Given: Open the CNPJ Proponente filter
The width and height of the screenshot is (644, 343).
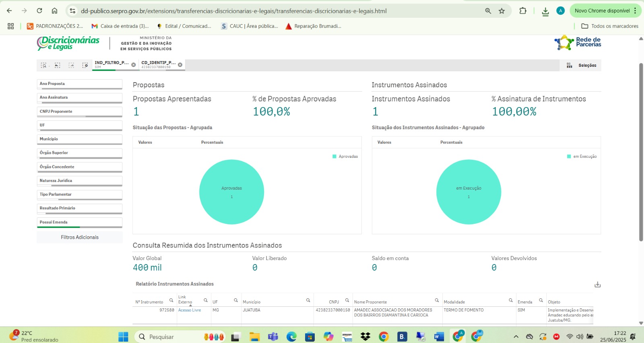Looking at the screenshot, I should click(x=80, y=112).
